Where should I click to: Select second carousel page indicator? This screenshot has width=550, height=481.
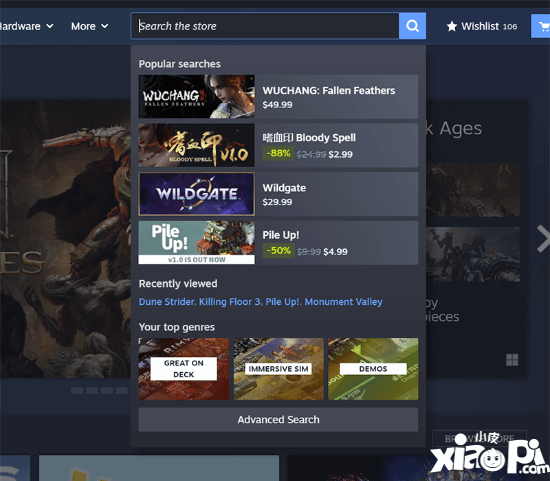coord(92,390)
